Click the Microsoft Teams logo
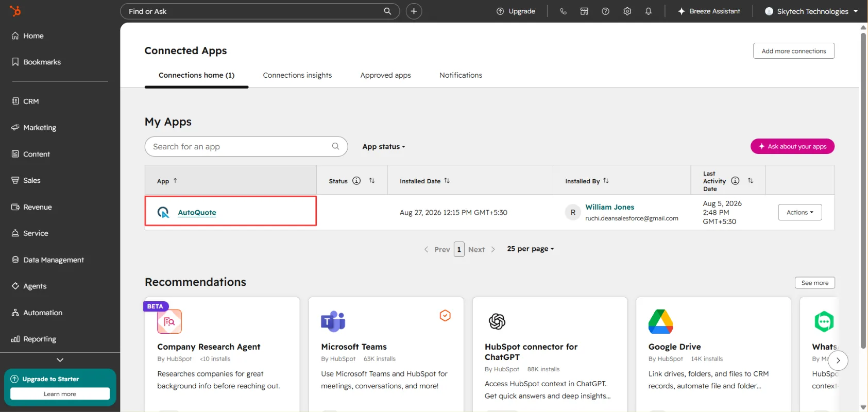 pos(333,321)
